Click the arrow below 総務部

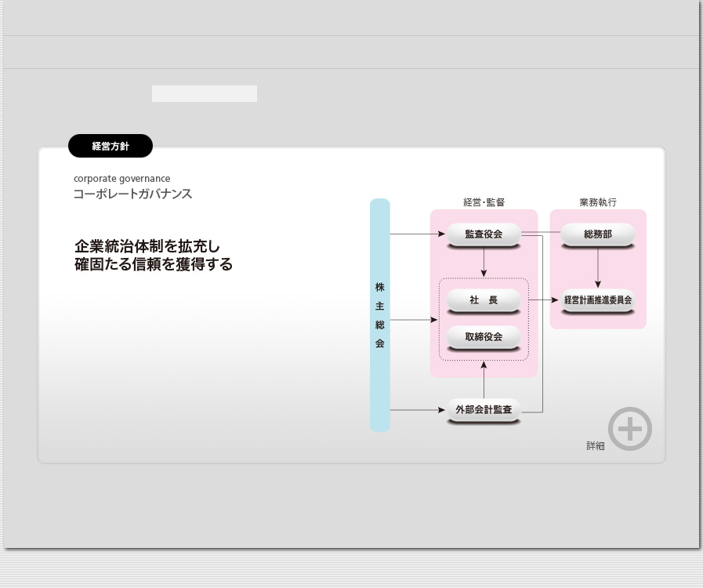coord(598,268)
